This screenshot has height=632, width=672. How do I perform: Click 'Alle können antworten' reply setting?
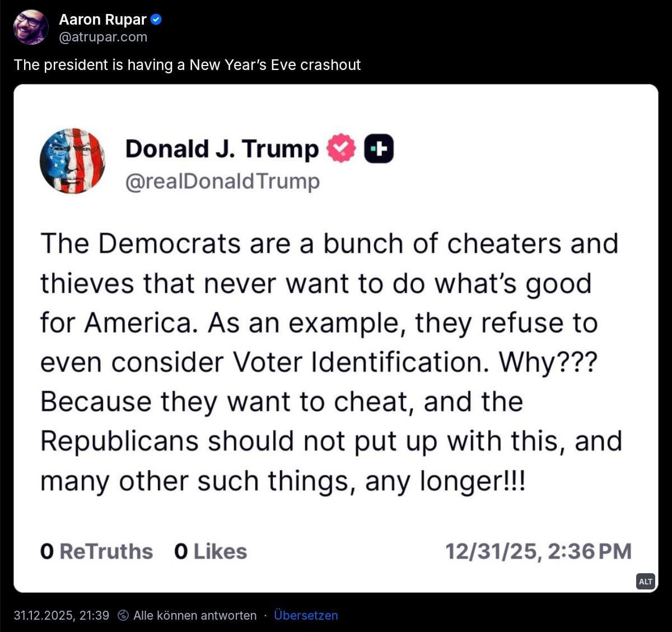click(x=195, y=615)
